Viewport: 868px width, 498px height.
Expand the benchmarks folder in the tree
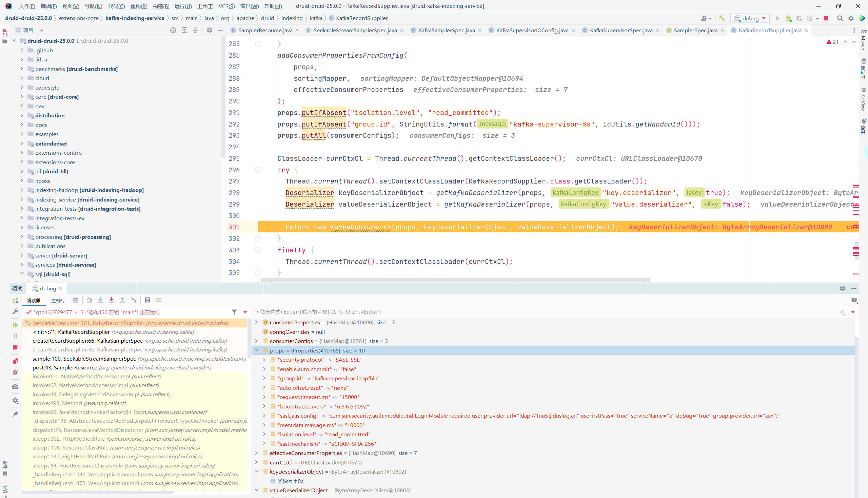point(22,69)
